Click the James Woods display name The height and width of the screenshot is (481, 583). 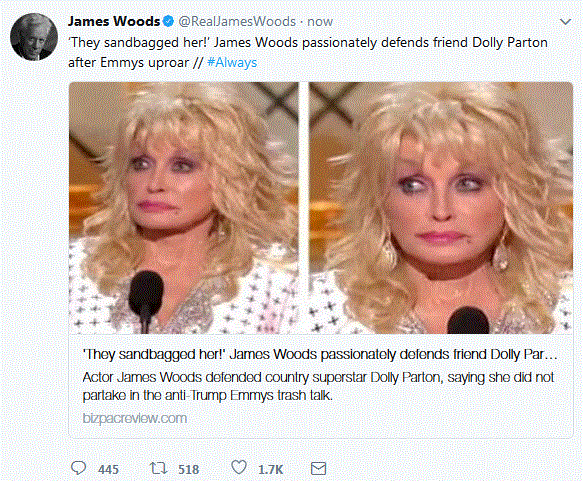(114, 21)
